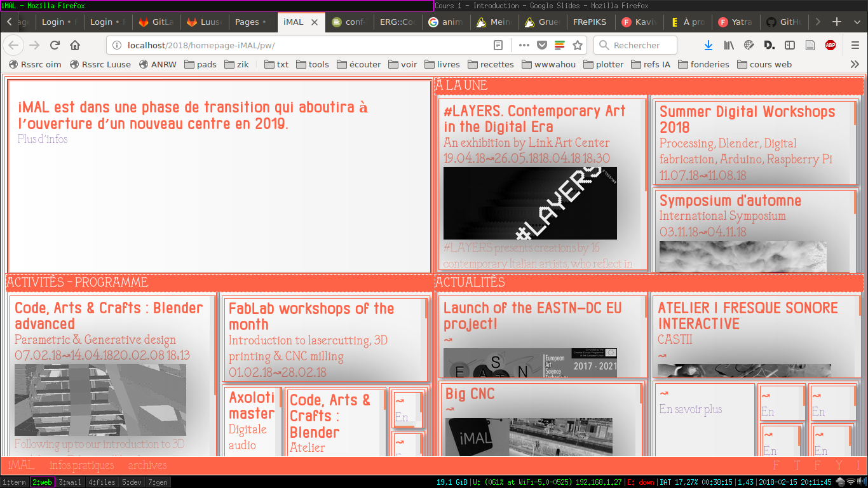Open the Library history and bookmarks icon
This screenshot has width=868, height=488.
[x=729, y=45]
